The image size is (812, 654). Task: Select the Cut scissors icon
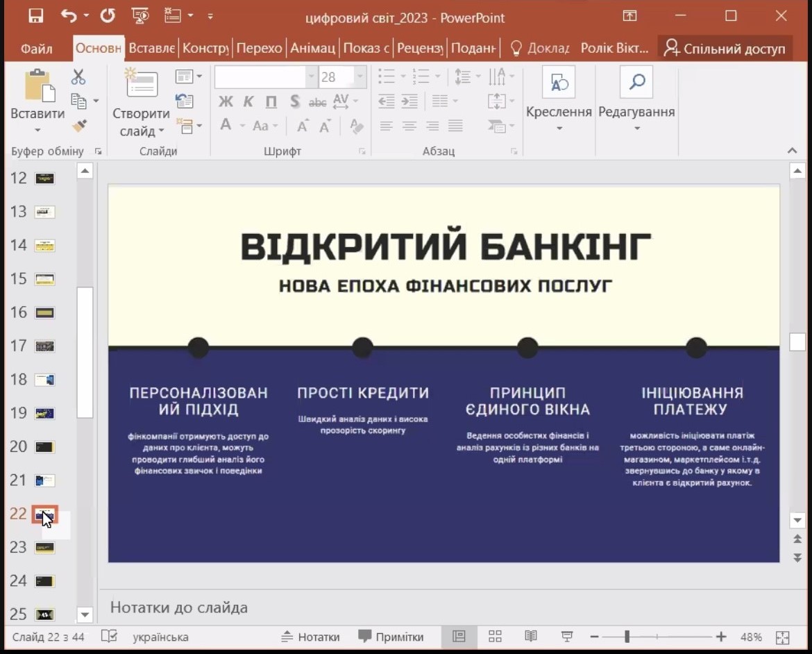(78, 77)
